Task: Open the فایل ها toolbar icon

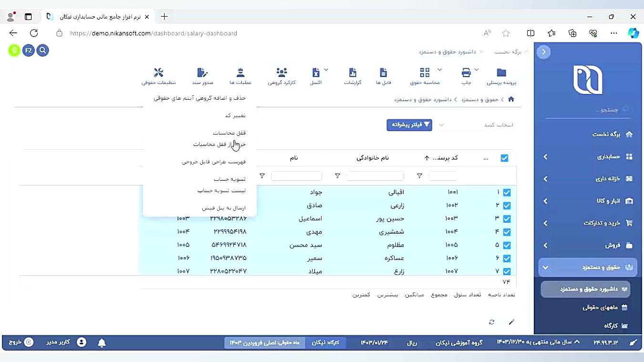Action: point(384,72)
